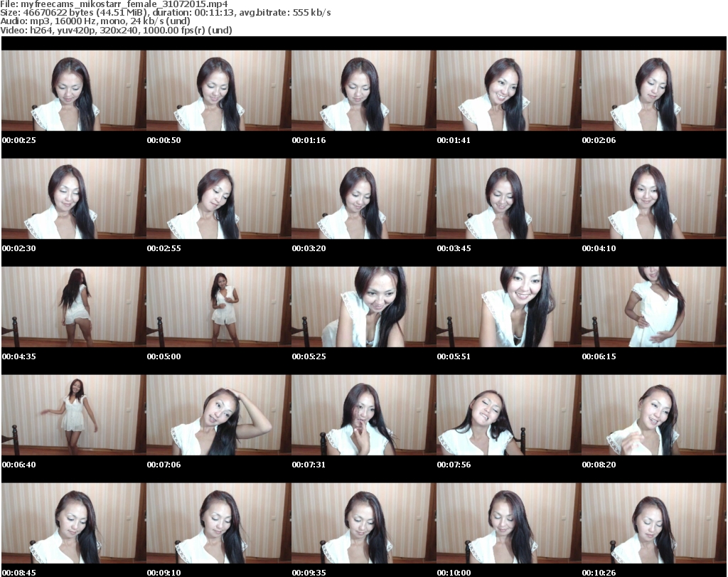The height and width of the screenshot is (577, 728).
Task: Click the timestamp label 00:07:56
Action: coord(454,465)
